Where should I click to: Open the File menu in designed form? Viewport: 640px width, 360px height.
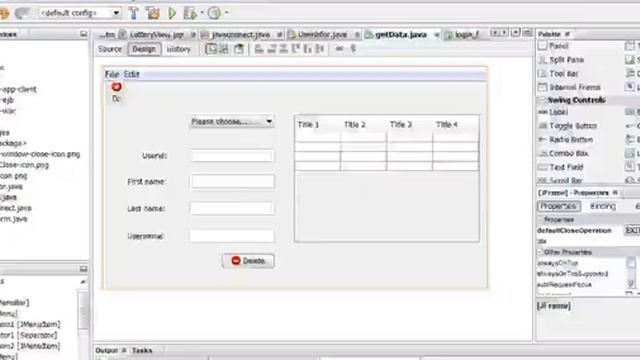[112, 74]
